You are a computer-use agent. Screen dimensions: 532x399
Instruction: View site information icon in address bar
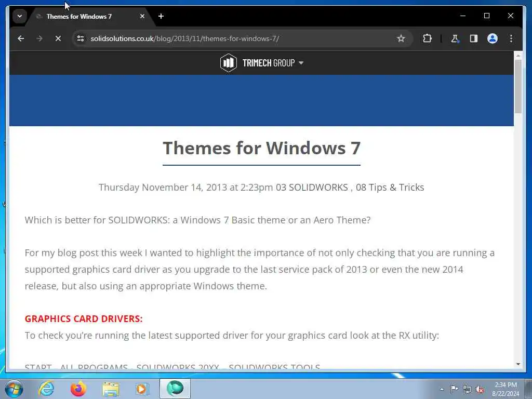[x=81, y=38]
